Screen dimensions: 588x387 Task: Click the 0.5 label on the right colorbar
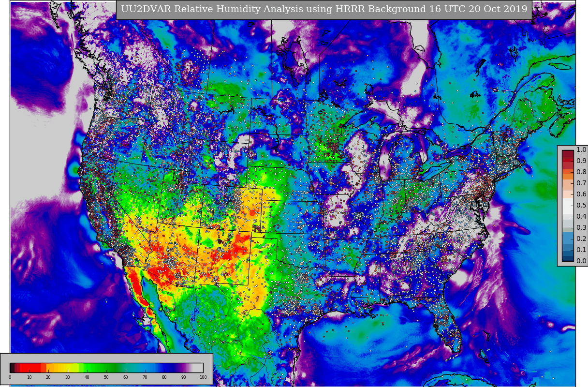(x=581, y=206)
